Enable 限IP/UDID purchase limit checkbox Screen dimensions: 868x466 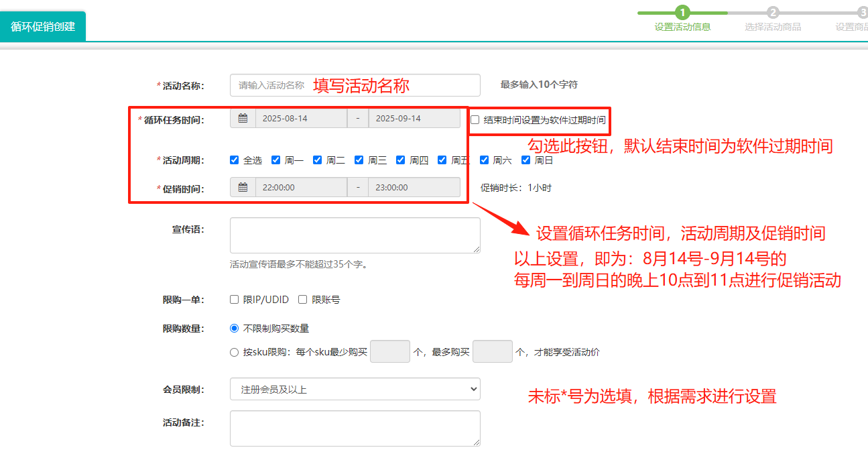point(235,300)
